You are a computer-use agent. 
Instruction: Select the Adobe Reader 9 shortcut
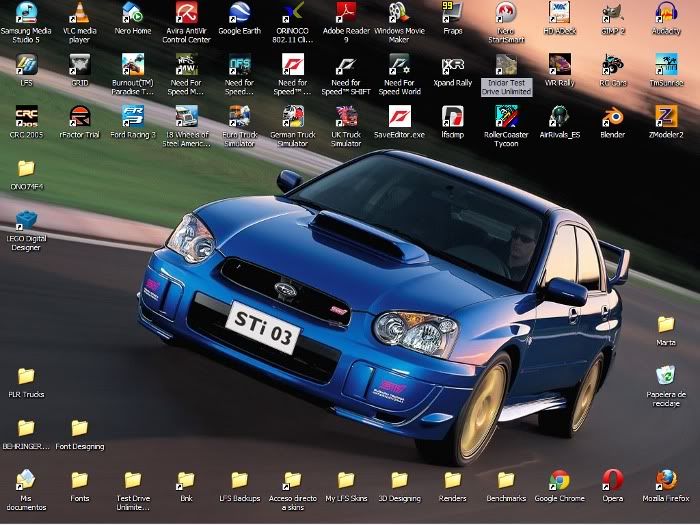[x=346, y=14]
